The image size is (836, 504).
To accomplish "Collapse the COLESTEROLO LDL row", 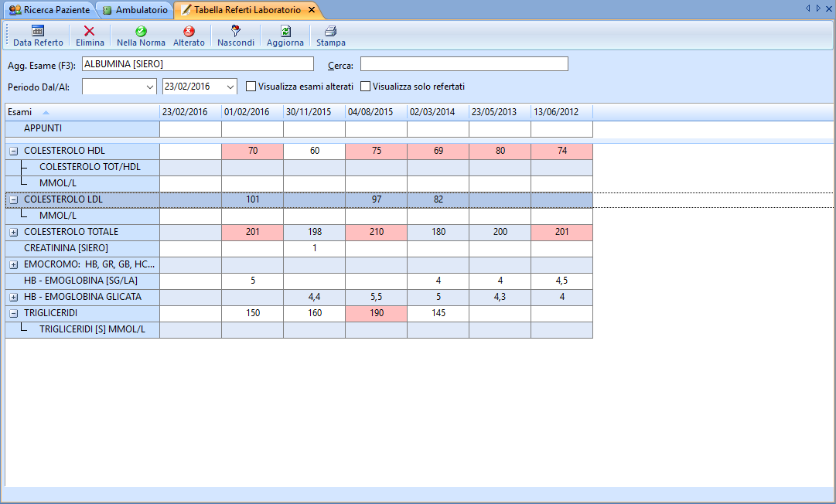I will pyautogui.click(x=14, y=199).
